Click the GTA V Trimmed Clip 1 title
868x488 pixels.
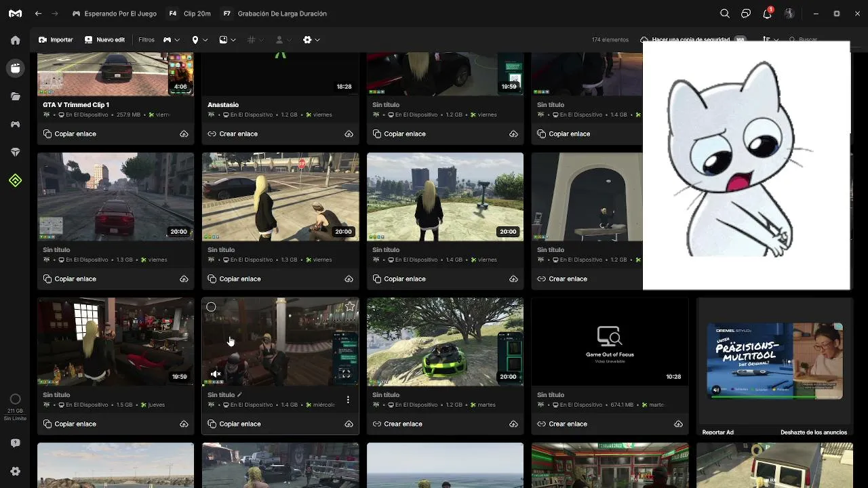[76, 105]
